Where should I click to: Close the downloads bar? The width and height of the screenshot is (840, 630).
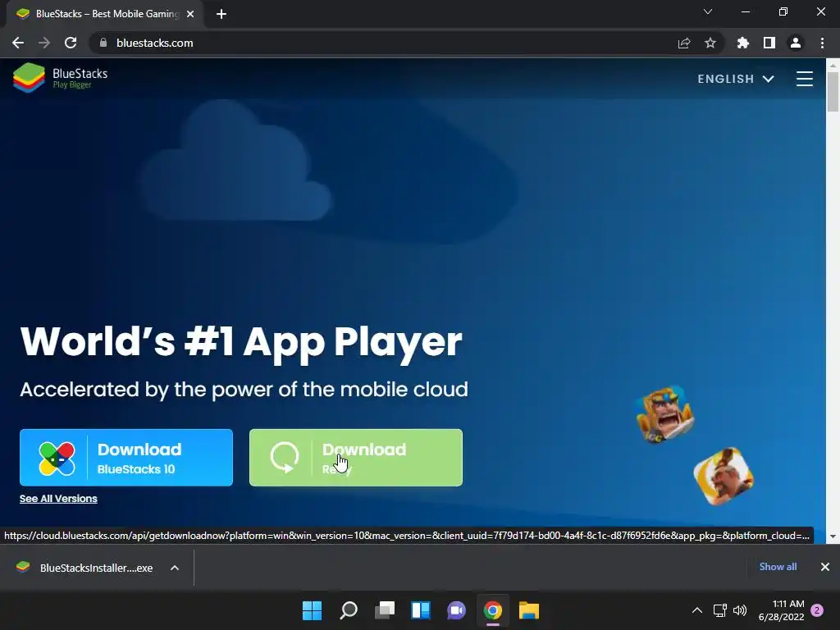pyautogui.click(x=825, y=567)
